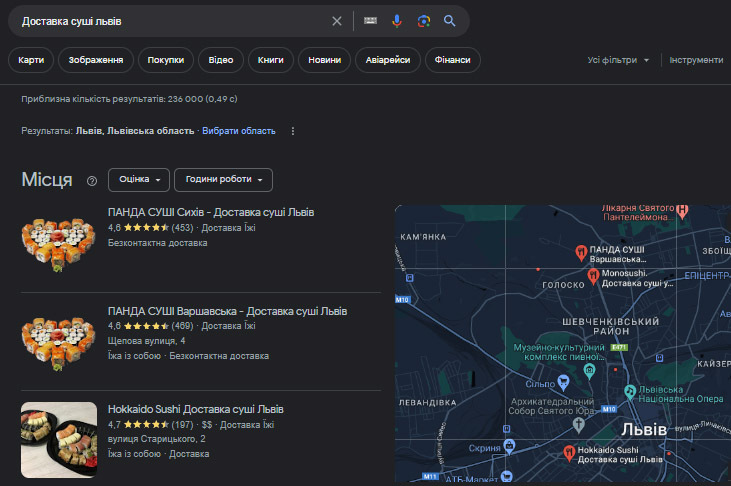Switch to Карти tab
Screen dimensions: 731x486
tap(31, 60)
